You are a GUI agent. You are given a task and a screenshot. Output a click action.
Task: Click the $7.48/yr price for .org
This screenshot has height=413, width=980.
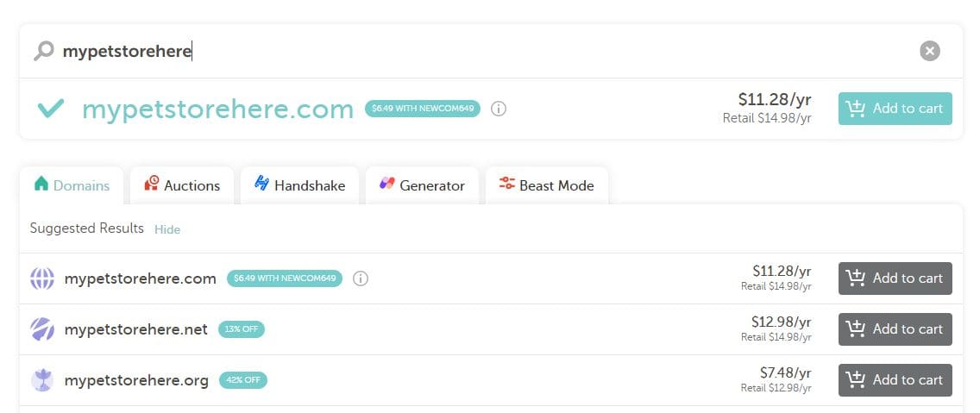click(x=786, y=373)
